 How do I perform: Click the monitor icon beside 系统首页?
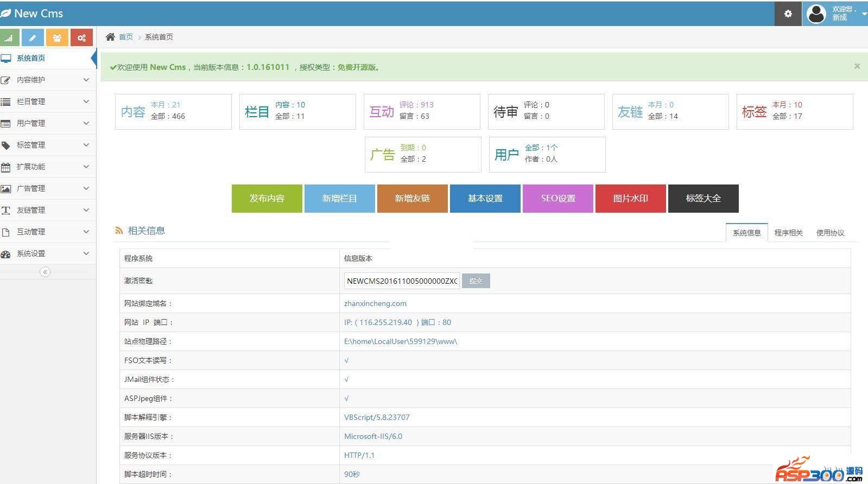tap(5, 58)
